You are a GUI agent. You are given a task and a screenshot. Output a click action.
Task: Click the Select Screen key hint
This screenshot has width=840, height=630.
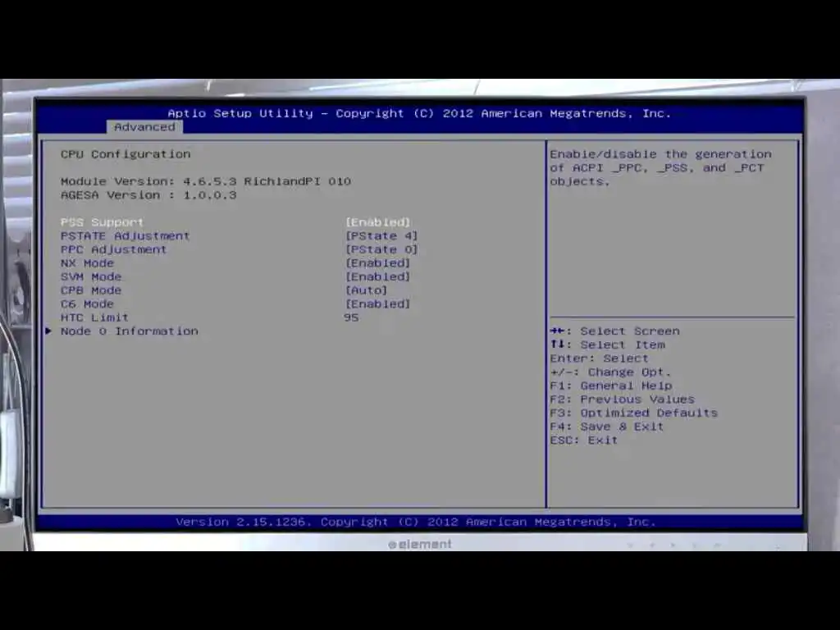point(614,331)
